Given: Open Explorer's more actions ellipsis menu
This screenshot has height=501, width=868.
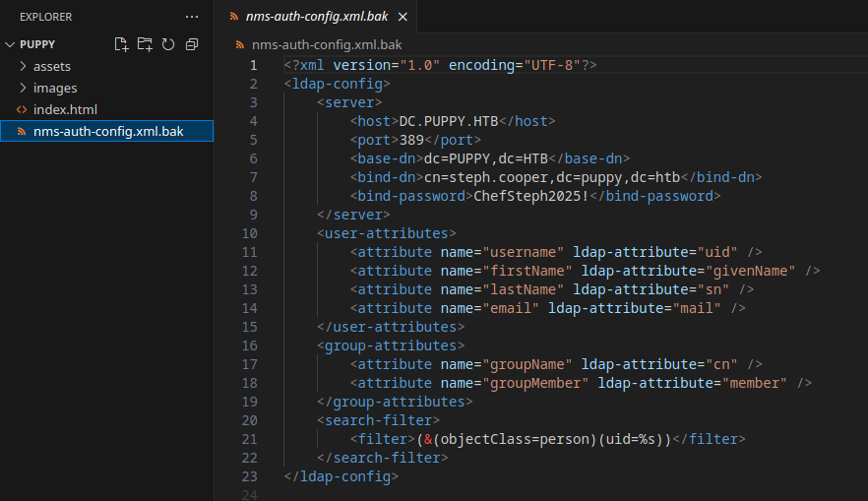Looking at the screenshot, I should (192, 17).
